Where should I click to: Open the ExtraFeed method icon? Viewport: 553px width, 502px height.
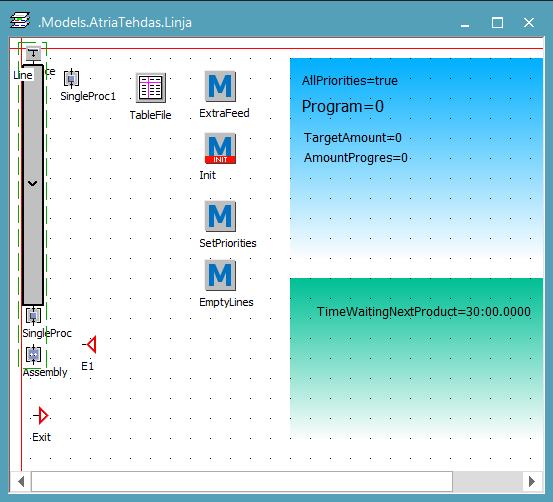pyautogui.click(x=220, y=86)
